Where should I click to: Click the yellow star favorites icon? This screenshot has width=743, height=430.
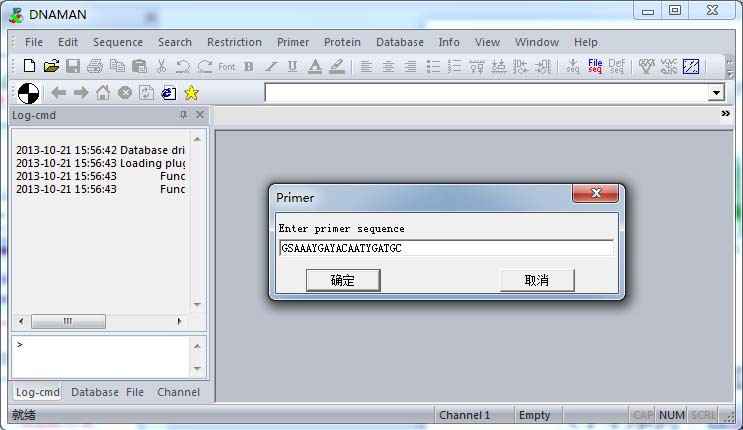point(191,92)
